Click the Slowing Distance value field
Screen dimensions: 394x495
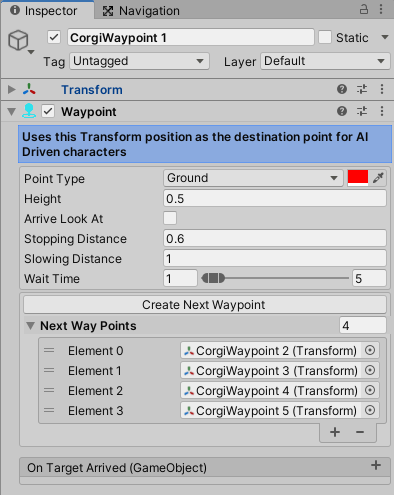pyautogui.click(x=275, y=259)
